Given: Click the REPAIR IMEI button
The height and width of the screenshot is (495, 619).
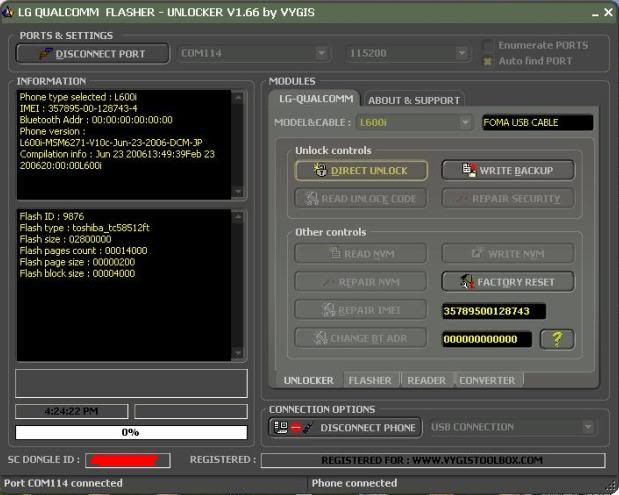Looking at the screenshot, I should pos(360,310).
